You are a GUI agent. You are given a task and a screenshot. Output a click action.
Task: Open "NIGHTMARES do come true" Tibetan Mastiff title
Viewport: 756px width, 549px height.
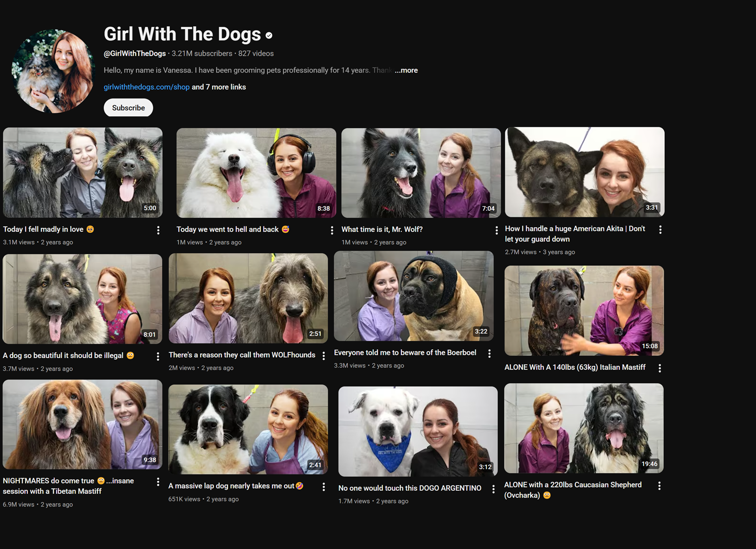point(68,486)
